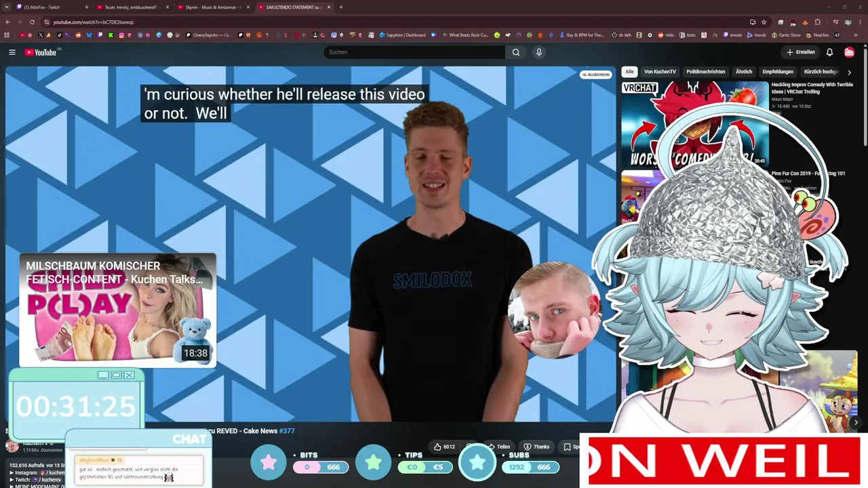Open the browser three-dot menu
Image resolution: width=868 pixels, height=488 pixels.
pos(859,22)
